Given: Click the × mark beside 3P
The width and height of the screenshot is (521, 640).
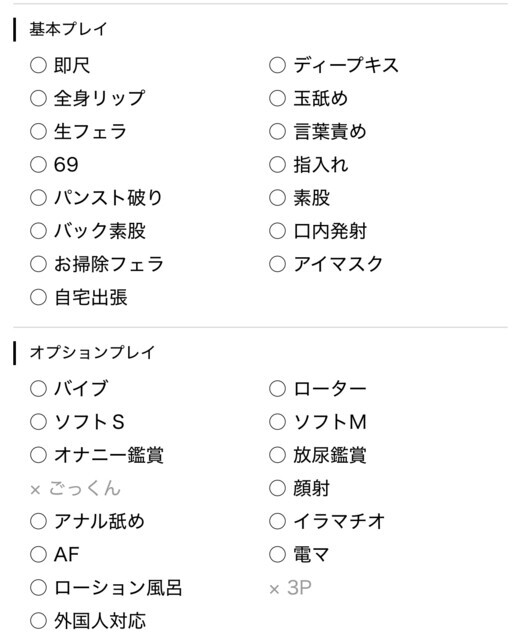Looking at the screenshot, I should [x=274, y=589].
